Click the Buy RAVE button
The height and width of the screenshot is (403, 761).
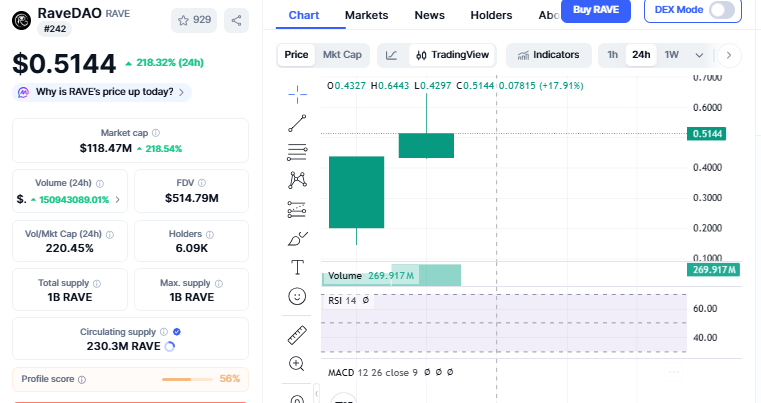point(596,10)
